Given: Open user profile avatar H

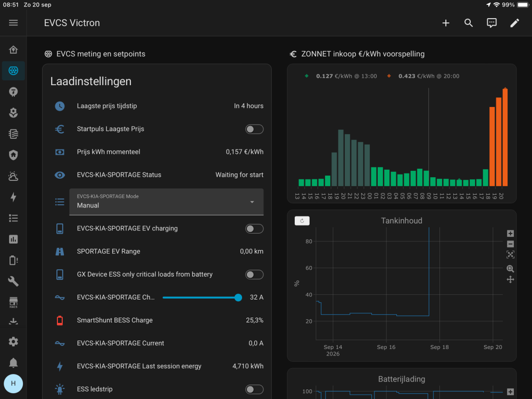Looking at the screenshot, I should [13, 384].
